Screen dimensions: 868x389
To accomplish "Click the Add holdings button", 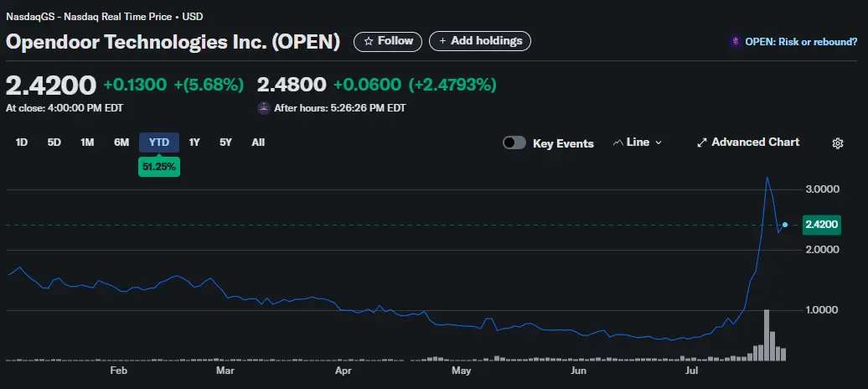I will click(x=480, y=41).
